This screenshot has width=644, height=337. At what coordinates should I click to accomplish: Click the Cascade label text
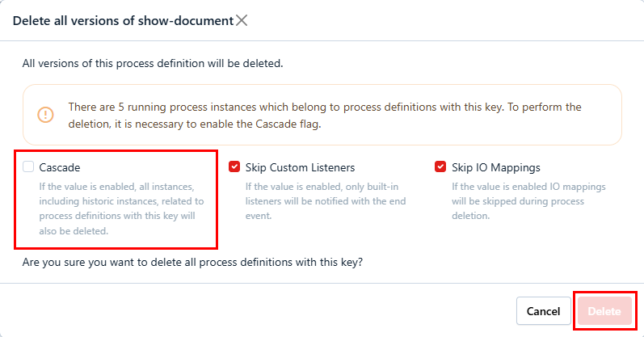click(x=60, y=167)
